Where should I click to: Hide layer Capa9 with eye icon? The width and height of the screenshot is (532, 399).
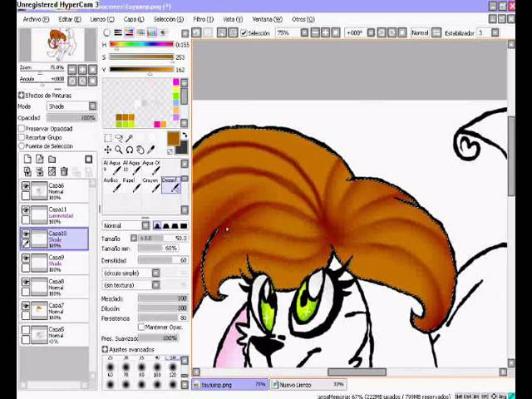(x=26, y=258)
